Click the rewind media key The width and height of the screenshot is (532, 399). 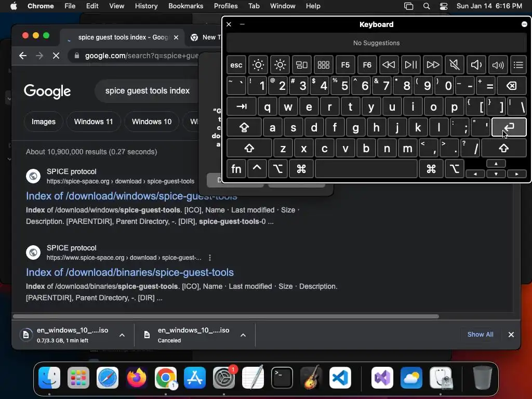click(x=389, y=65)
